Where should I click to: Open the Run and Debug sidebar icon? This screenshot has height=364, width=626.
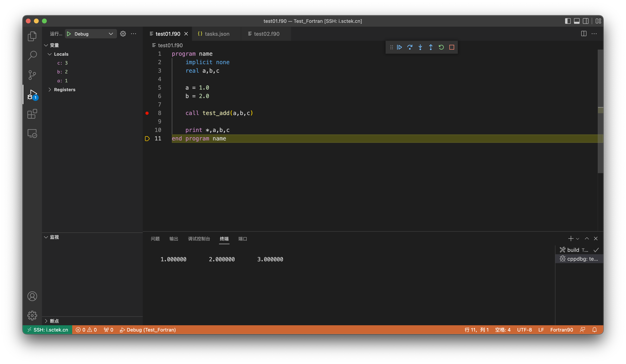(x=32, y=94)
